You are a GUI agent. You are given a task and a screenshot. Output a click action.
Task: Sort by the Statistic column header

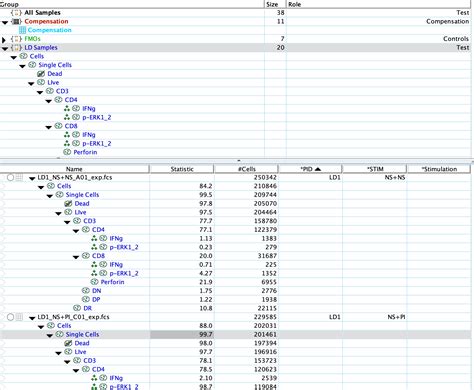tap(182, 169)
